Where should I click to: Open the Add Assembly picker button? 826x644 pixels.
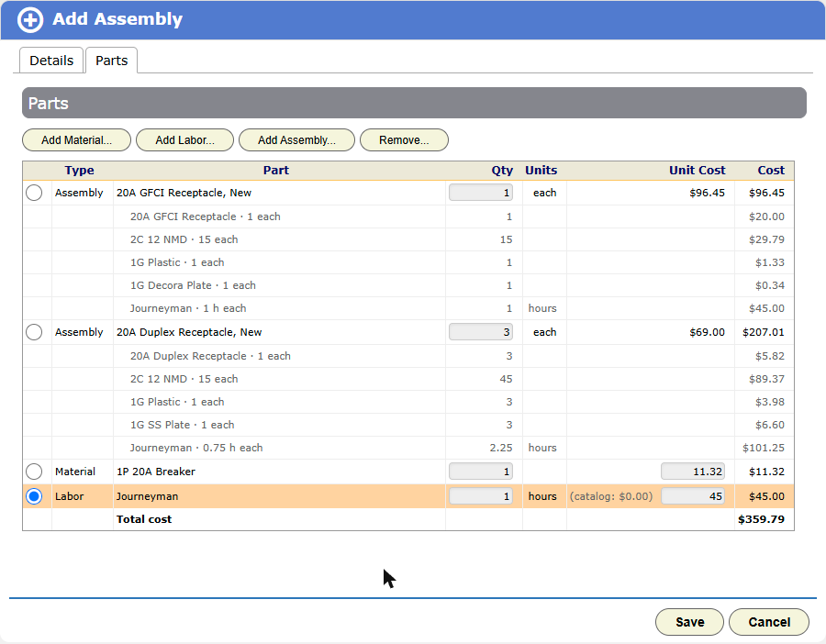tap(296, 140)
